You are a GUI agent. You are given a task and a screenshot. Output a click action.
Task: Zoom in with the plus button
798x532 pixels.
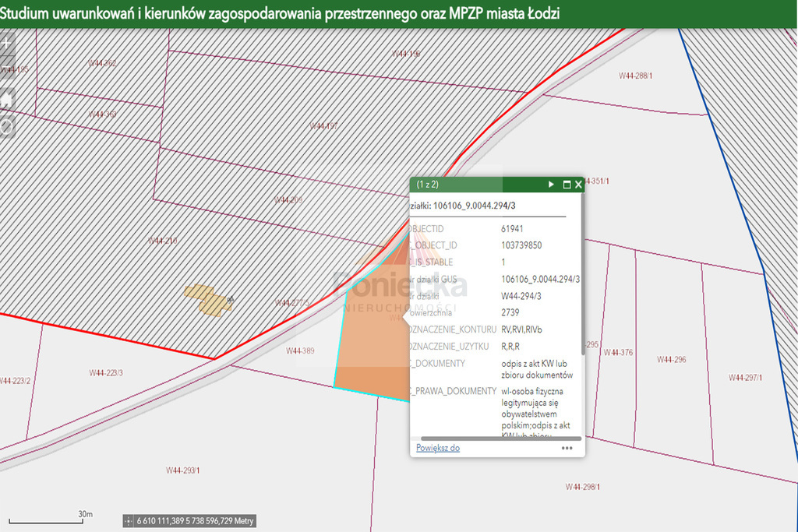(x=6, y=43)
